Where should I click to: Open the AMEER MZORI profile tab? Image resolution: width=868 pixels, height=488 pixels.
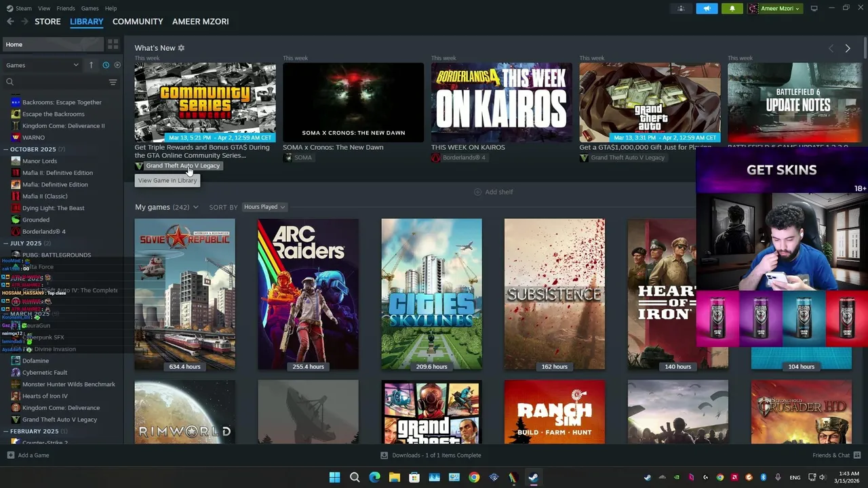pos(200,22)
